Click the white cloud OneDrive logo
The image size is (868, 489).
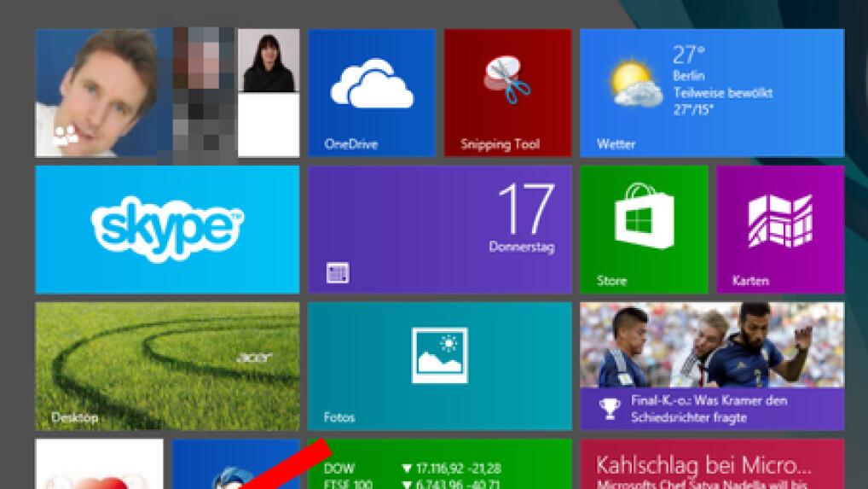pyautogui.click(x=372, y=83)
